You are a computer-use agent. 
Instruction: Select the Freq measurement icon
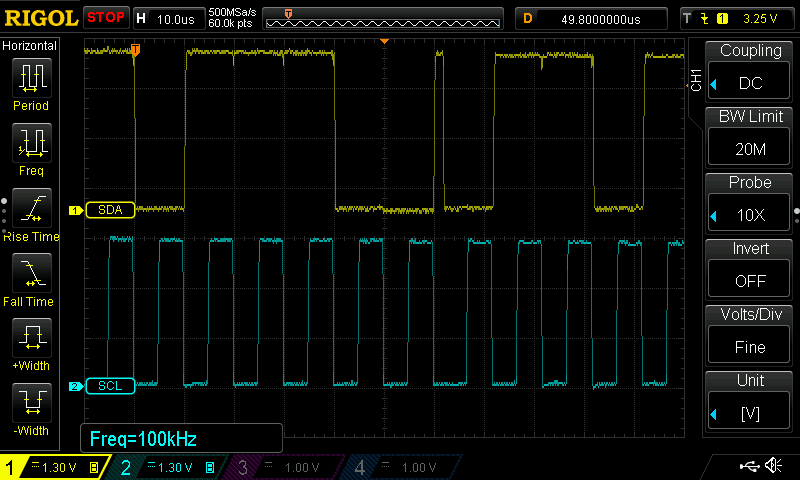coord(31,145)
